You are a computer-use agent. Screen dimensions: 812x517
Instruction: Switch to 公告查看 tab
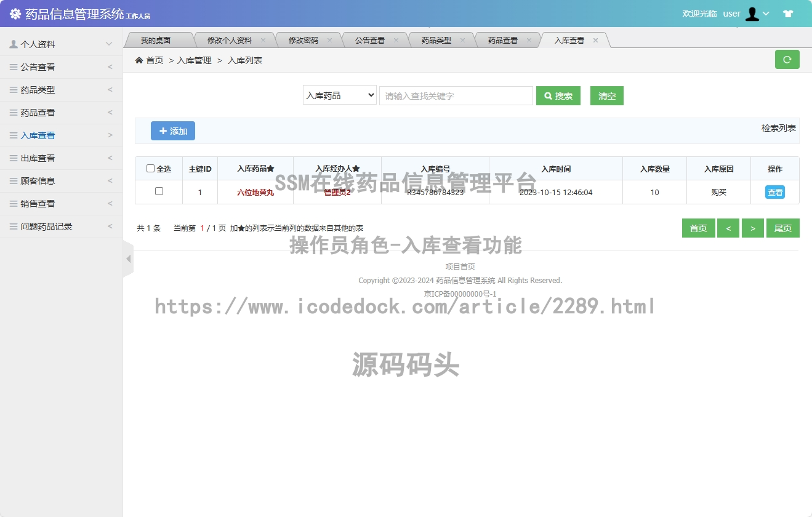tap(370, 40)
